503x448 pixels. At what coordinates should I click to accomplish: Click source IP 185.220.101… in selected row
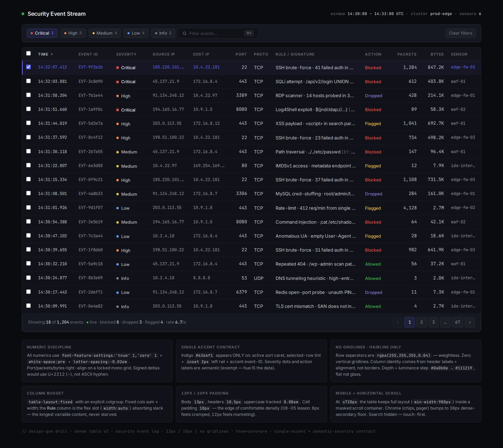pos(168,67)
